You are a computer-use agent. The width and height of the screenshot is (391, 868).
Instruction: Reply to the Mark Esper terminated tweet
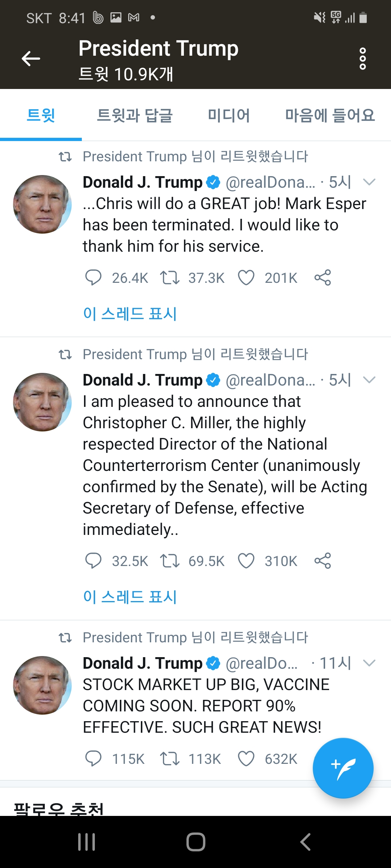93,278
